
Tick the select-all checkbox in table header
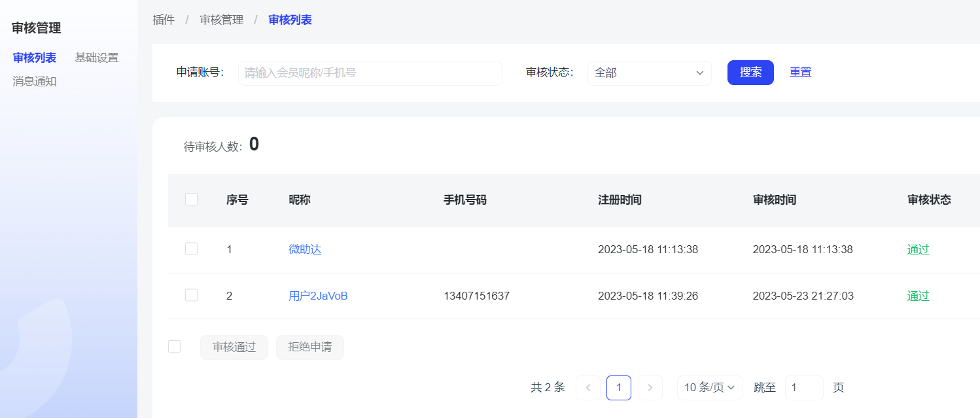click(192, 200)
